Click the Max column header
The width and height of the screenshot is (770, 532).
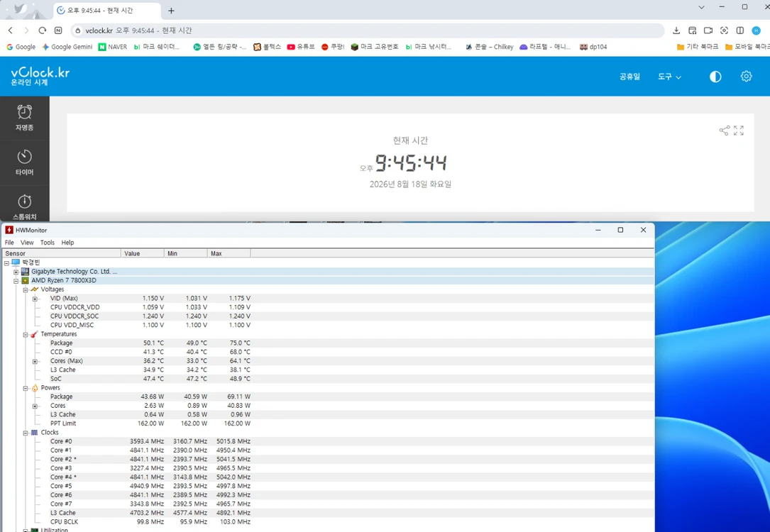click(x=229, y=253)
